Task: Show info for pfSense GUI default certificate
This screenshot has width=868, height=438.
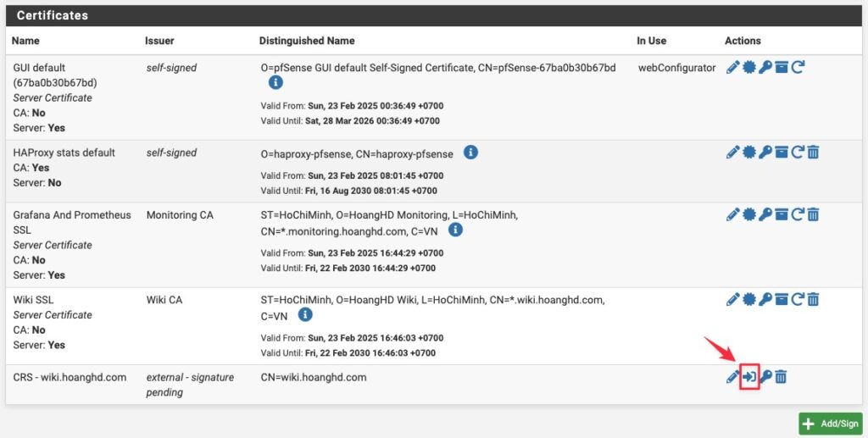Action: 275,82
